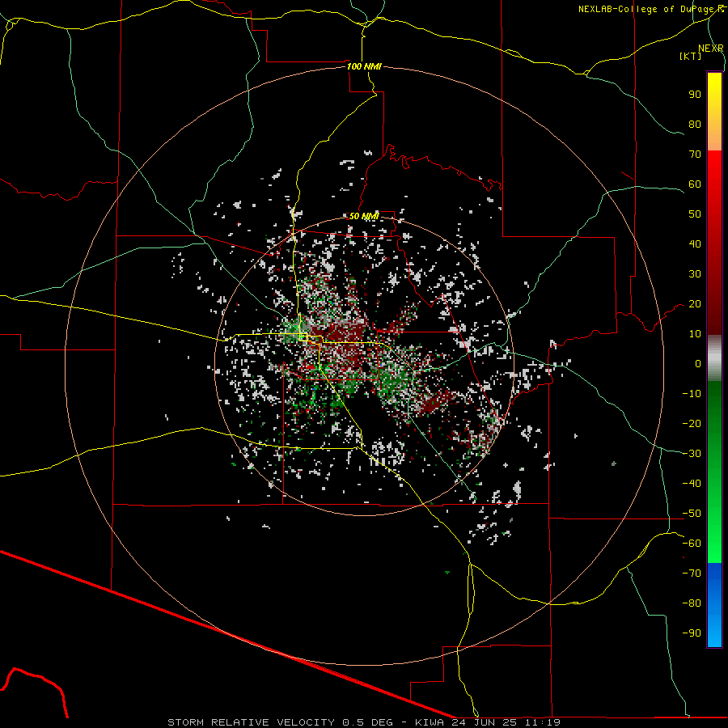Click the -30 knot scale label
This screenshot has width=728, height=728.
(x=692, y=454)
